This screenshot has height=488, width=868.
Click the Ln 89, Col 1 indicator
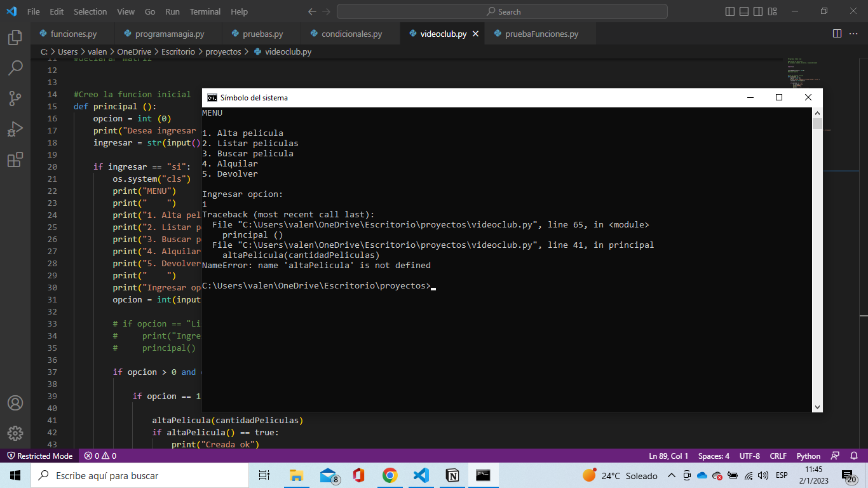coord(668,456)
